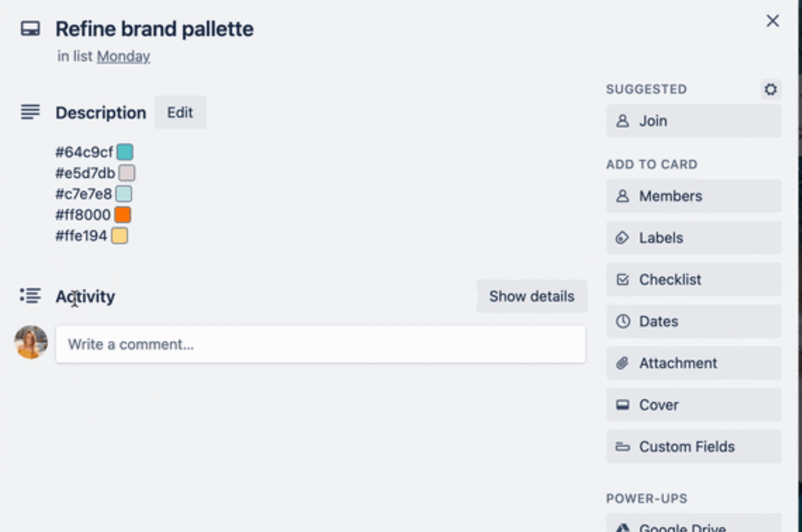Open Custom Fields option

pos(694,447)
